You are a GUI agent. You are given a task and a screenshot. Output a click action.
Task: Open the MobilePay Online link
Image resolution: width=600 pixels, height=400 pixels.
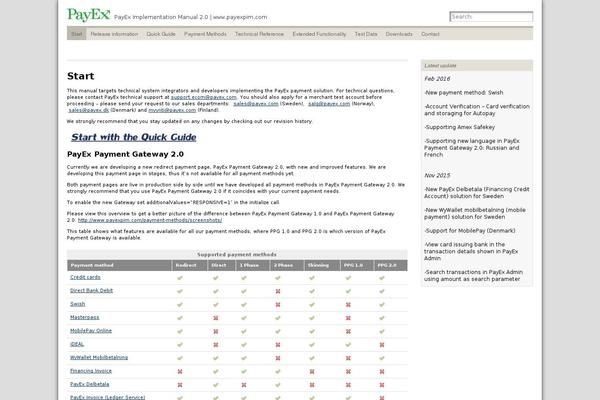tap(91, 331)
